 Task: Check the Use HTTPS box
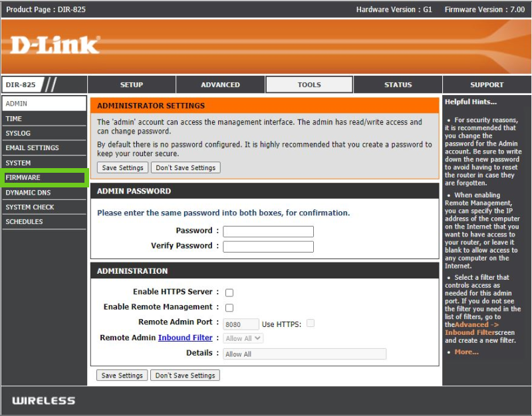click(310, 324)
